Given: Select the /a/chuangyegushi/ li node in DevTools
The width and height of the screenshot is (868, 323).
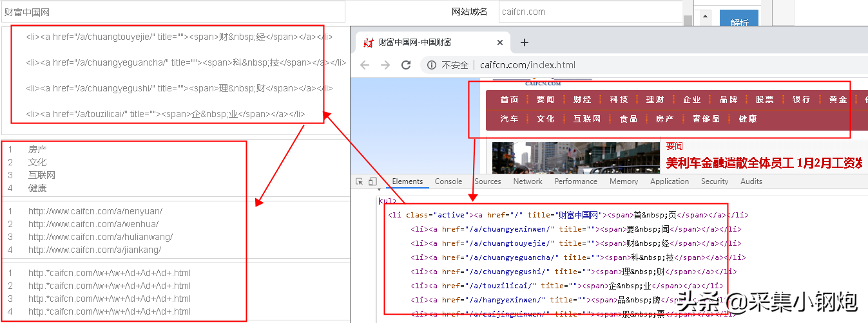Looking at the screenshot, I should pyautogui.click(x=574, y=272).
